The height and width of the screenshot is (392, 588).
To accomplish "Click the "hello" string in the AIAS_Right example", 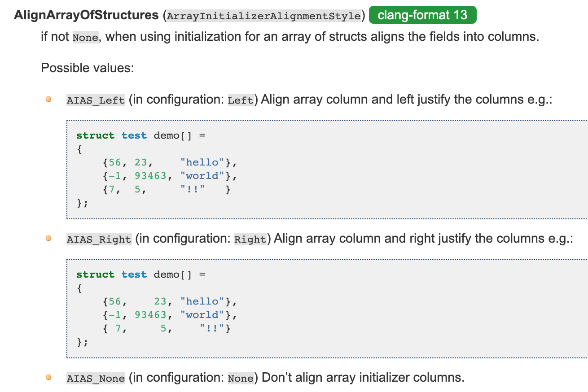I will click(202, 301).
